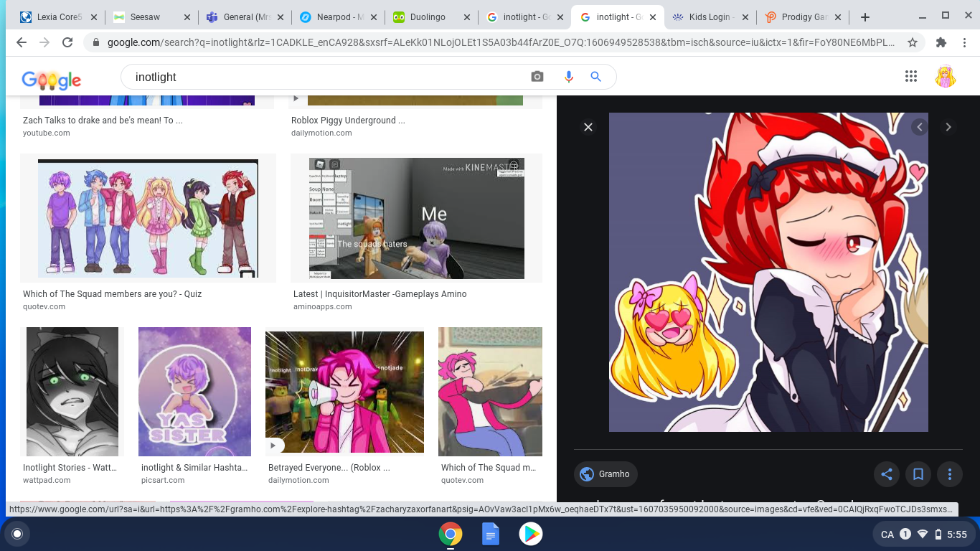The height and width of the screenshot is (551, 980).
Task: Switch to the Lexia Core5 tab
Action: coord(59,17)
